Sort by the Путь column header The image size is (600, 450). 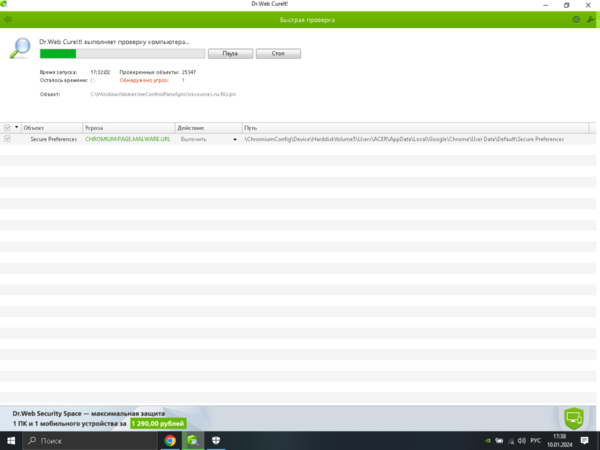pos(415,128)
